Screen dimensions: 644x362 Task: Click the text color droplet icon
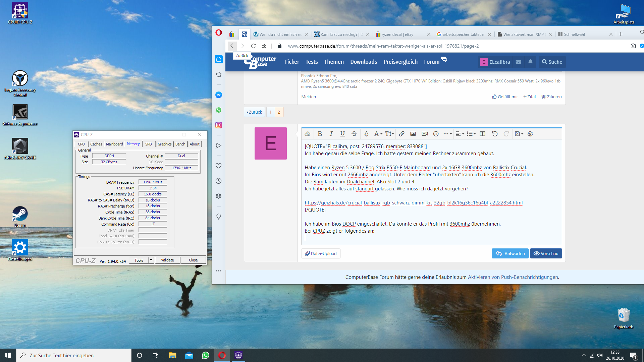(x=366, y=134)
